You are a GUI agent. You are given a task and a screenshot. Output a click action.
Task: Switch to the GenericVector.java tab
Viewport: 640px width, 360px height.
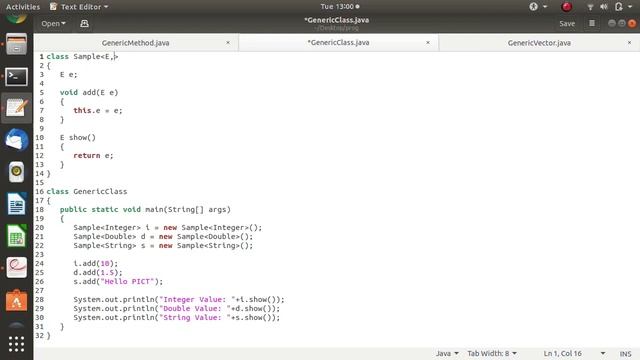coord(539,43)
